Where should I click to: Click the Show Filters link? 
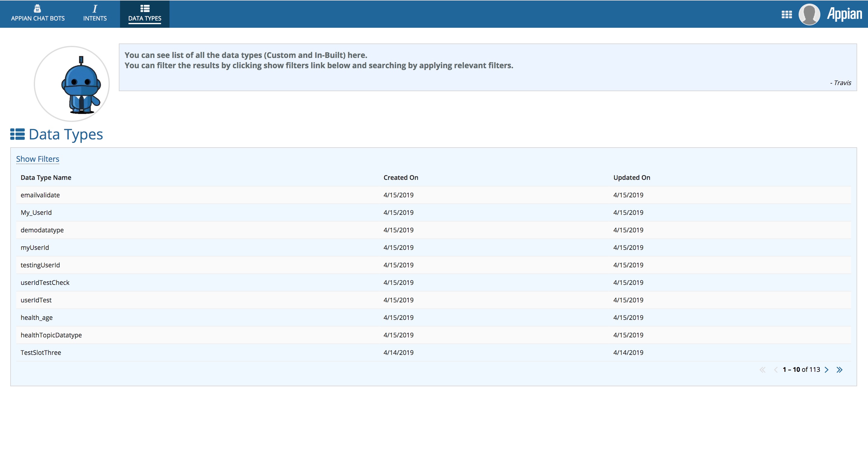point(38,159)
